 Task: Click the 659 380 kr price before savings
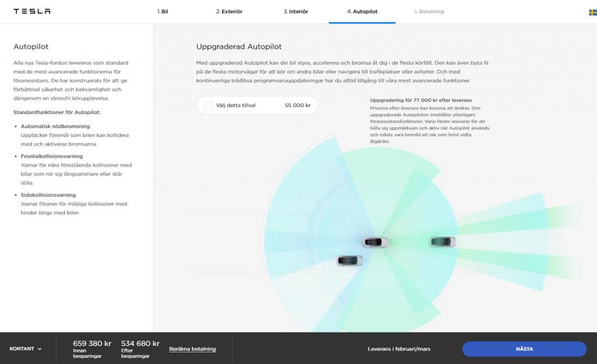tap(92, 344)
